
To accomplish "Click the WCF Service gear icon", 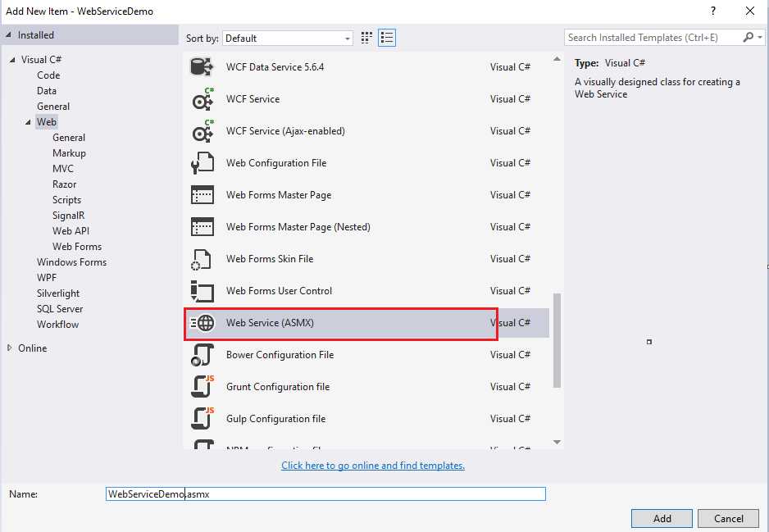I will 202,99.
